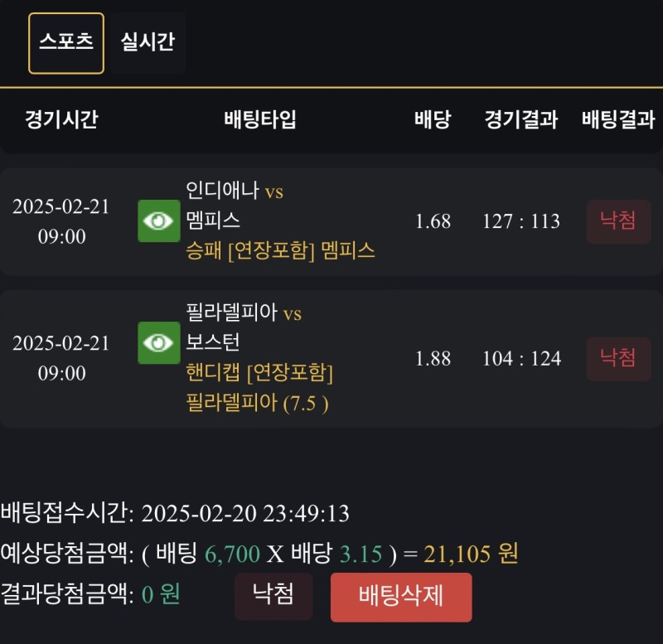Click the 127 : 113 game score

click(x=521, y=221)
